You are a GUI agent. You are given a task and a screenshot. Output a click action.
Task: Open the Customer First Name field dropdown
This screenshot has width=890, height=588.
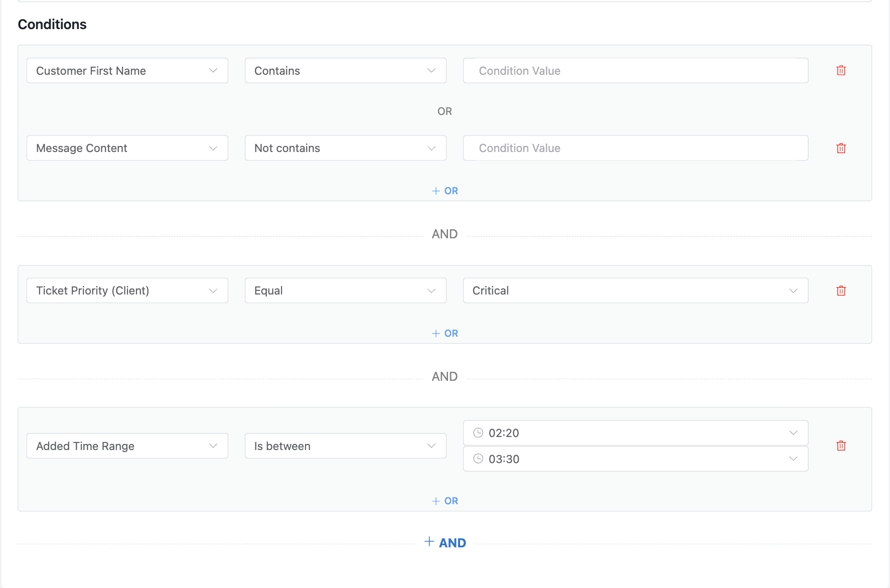127,71
